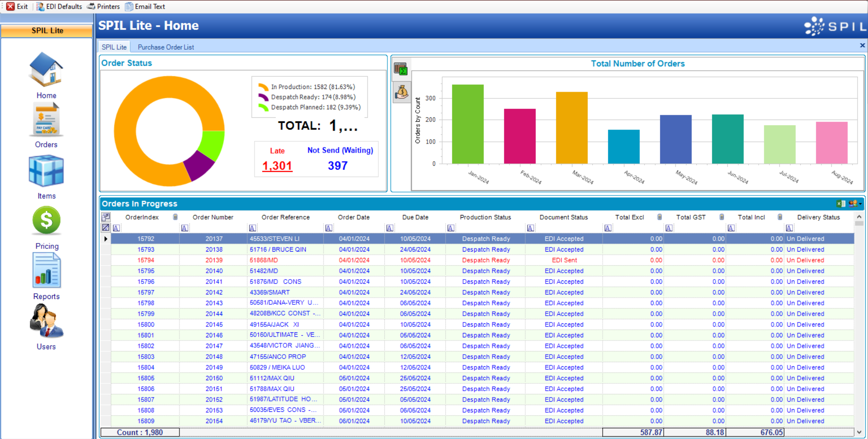Open filter condition for Total GST column
This screenshot has width=868, height=439.
point(669,228)
